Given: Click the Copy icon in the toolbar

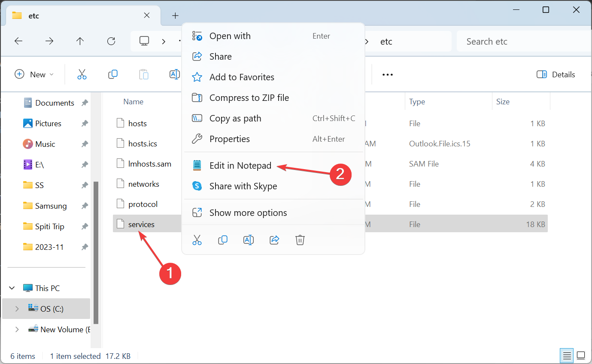Looking at the screenshot, I should [x=113, y=74].
